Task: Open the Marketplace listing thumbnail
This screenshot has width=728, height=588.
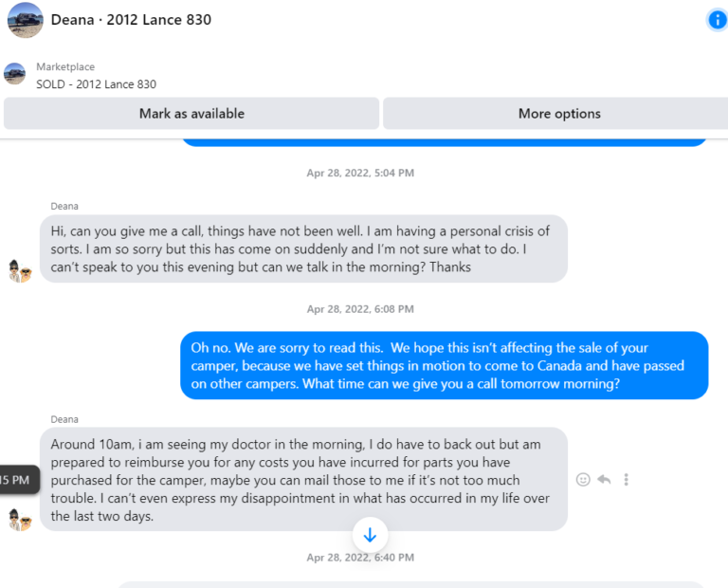Action: tap(14, 74)
